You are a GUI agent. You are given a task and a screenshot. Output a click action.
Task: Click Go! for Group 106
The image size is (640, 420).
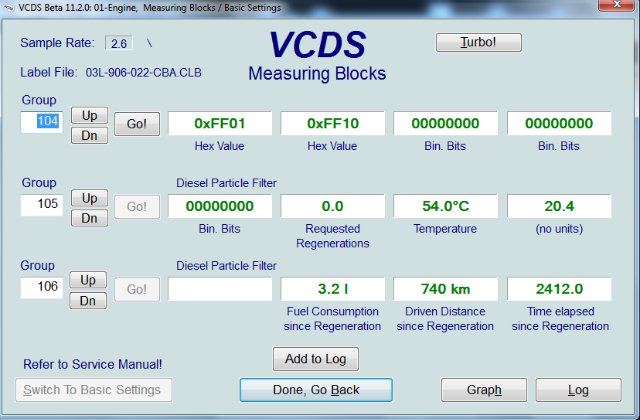tap(137, 289)
